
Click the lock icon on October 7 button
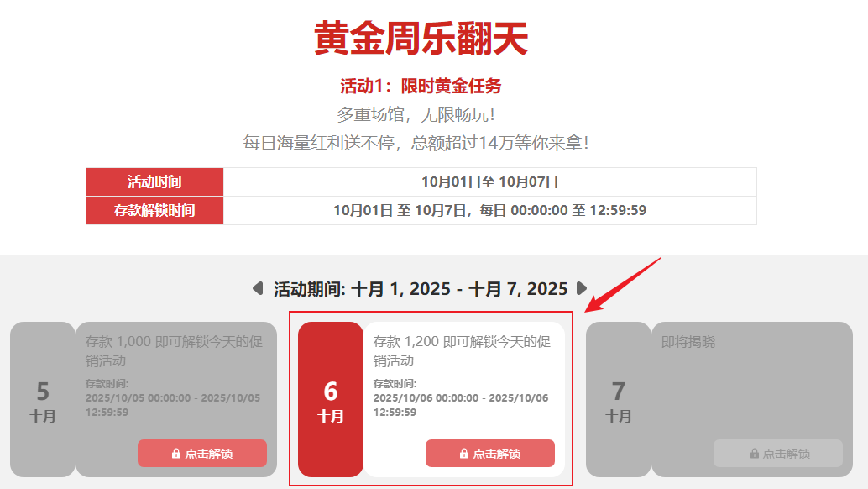pos(754,454)
